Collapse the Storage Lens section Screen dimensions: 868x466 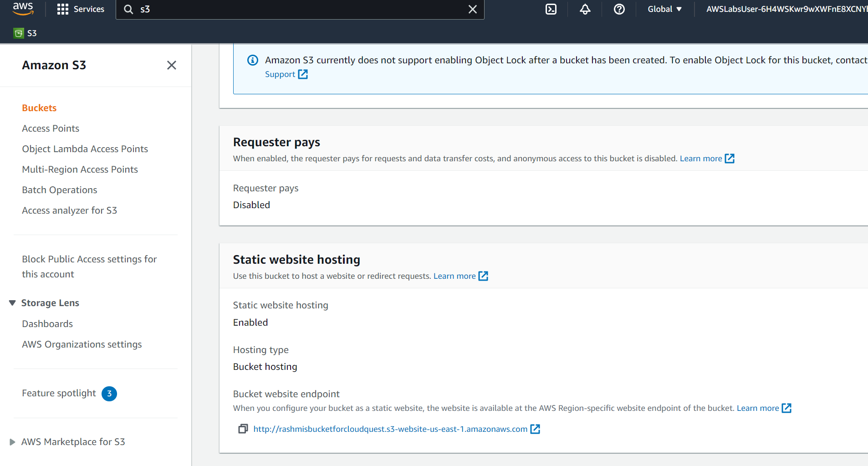12,302
